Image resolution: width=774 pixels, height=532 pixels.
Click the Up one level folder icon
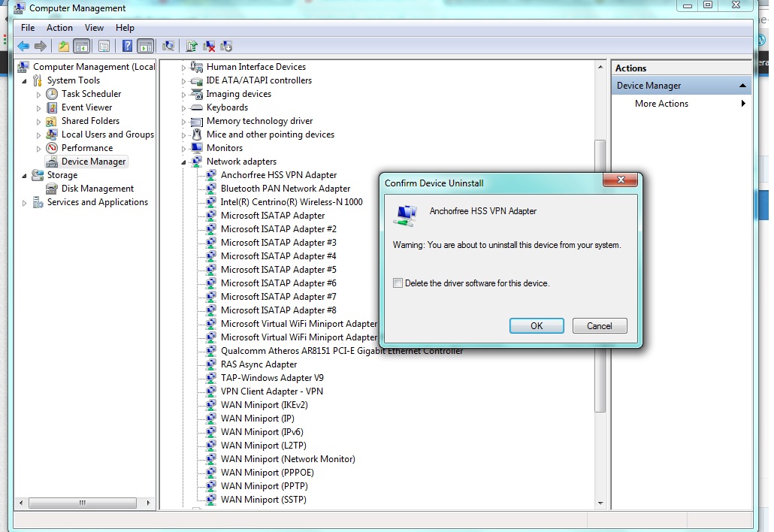coord(64,47)
